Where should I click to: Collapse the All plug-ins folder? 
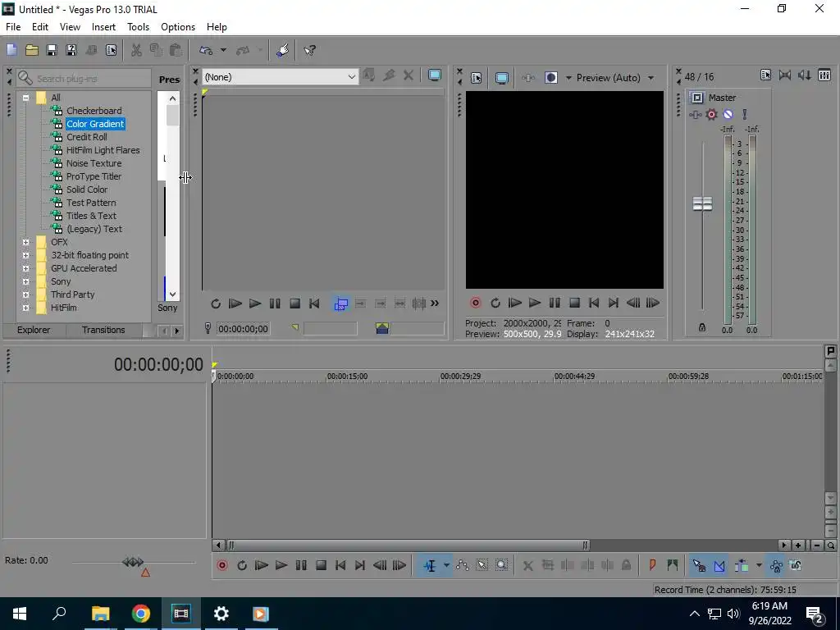tap(25, 98)
